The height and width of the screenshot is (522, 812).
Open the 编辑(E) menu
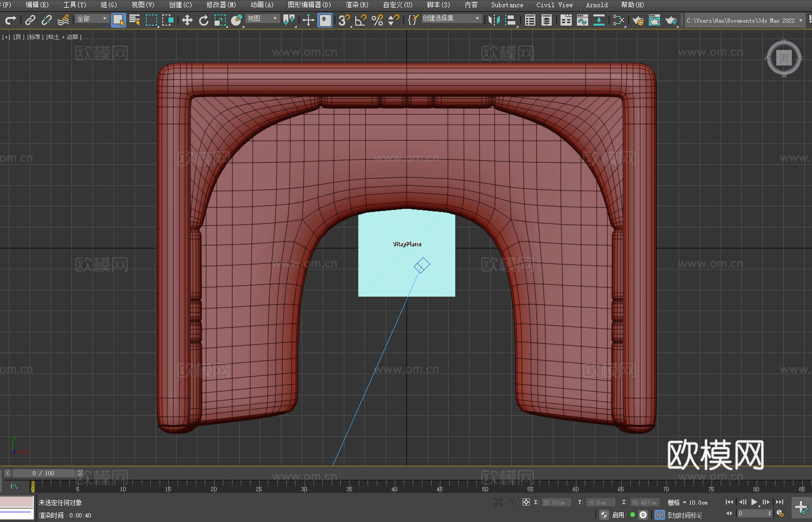click(x=37, y=5)
